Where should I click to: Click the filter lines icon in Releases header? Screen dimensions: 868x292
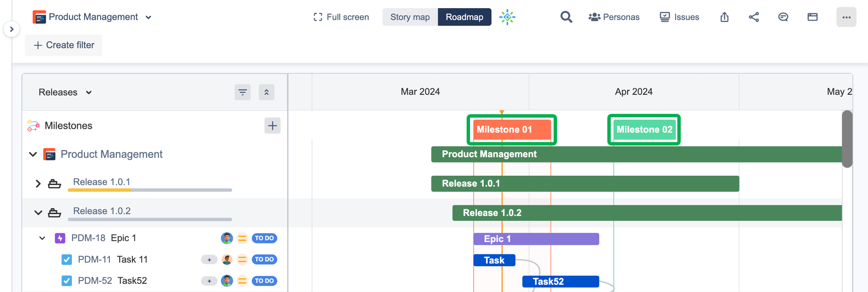(x=242, y=92)
